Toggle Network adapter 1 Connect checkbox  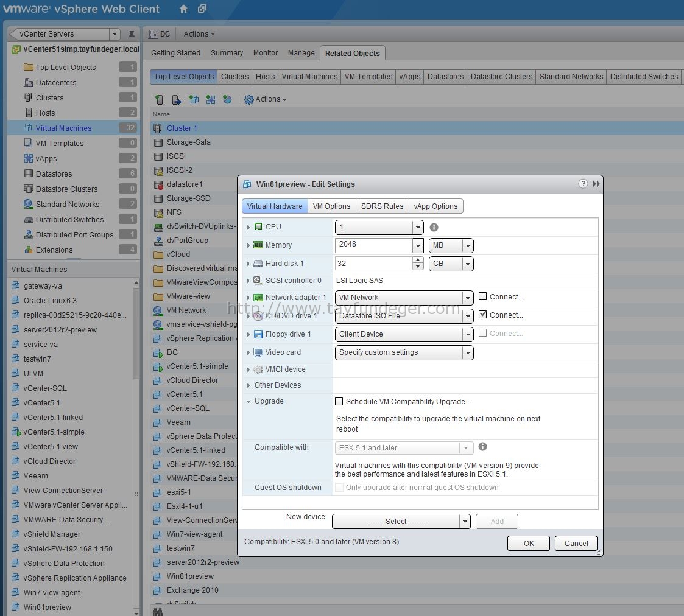(x=482, y=296)
